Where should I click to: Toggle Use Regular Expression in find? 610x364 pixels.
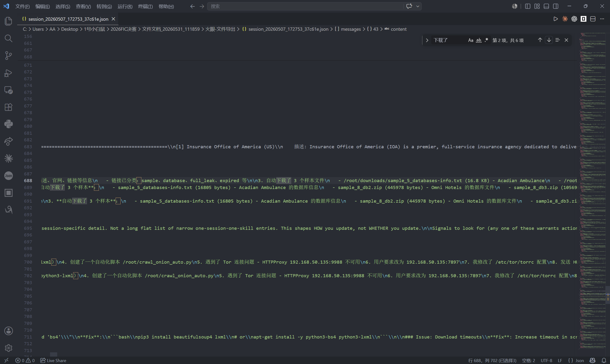[x=486, y=40]
